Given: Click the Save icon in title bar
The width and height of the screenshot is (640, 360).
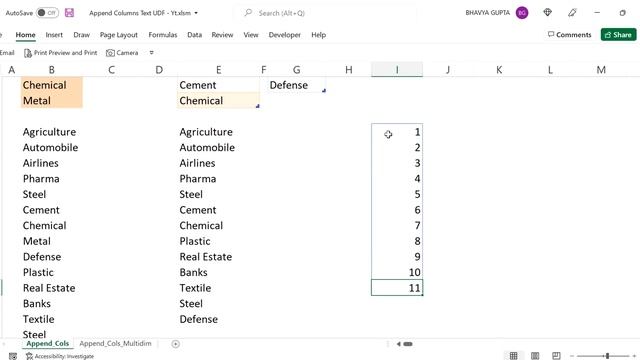Looking at the screenshot, I should pos(69,13).
